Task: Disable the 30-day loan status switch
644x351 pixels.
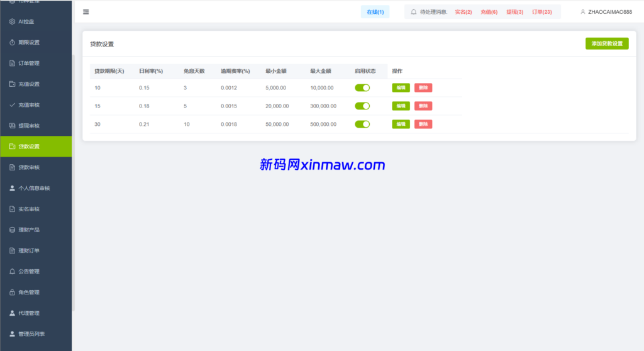Action: click(362, 124)
